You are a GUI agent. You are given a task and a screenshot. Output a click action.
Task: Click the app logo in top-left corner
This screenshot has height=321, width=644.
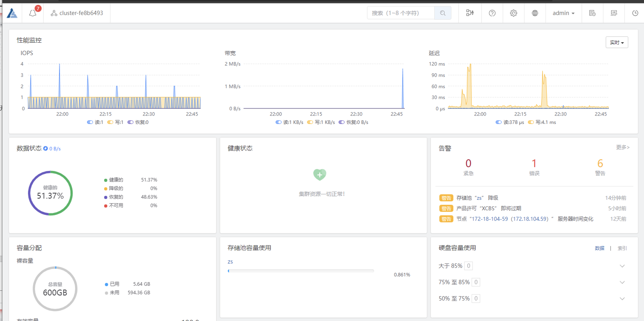(x=12, y=13)
